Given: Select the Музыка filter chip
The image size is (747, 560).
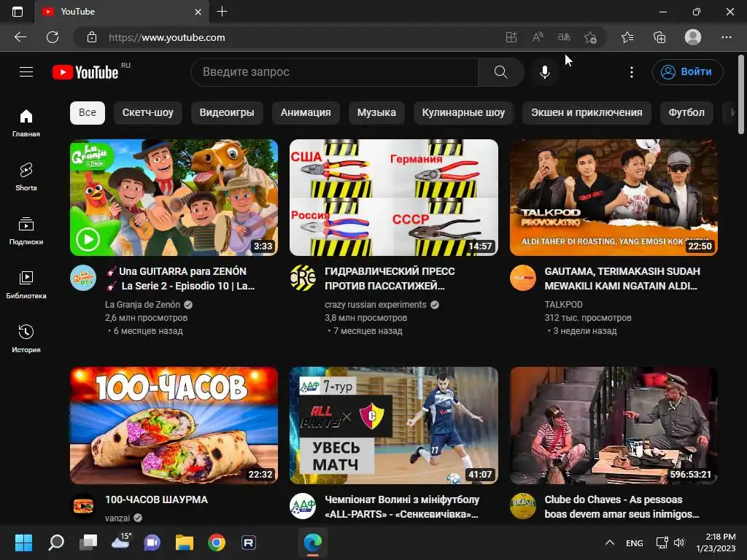Looking at the screenshot, I should 376,113.
